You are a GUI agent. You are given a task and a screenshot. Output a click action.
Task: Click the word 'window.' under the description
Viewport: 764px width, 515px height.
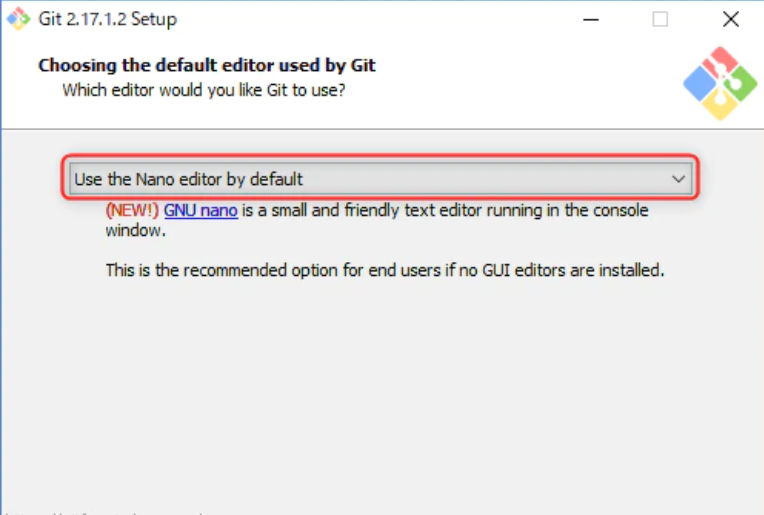(135, 230)
